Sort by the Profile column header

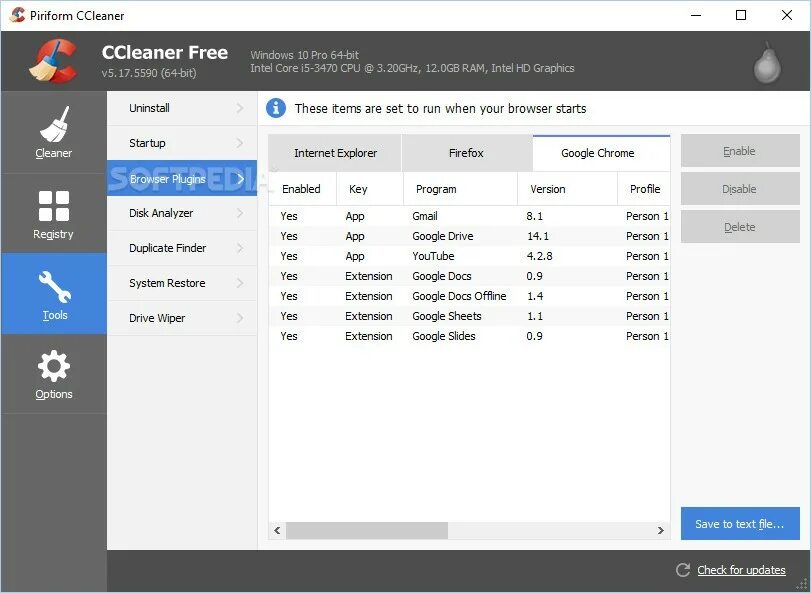coord(644,189)
